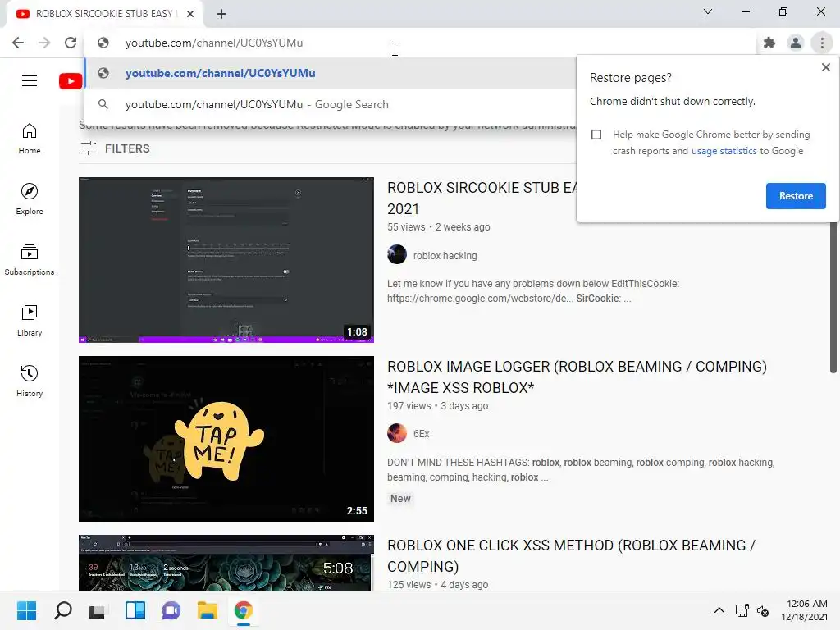This screenshot has height=630, width=840.
Task: Click the Chrome taskbar icon
Action: 243,610
